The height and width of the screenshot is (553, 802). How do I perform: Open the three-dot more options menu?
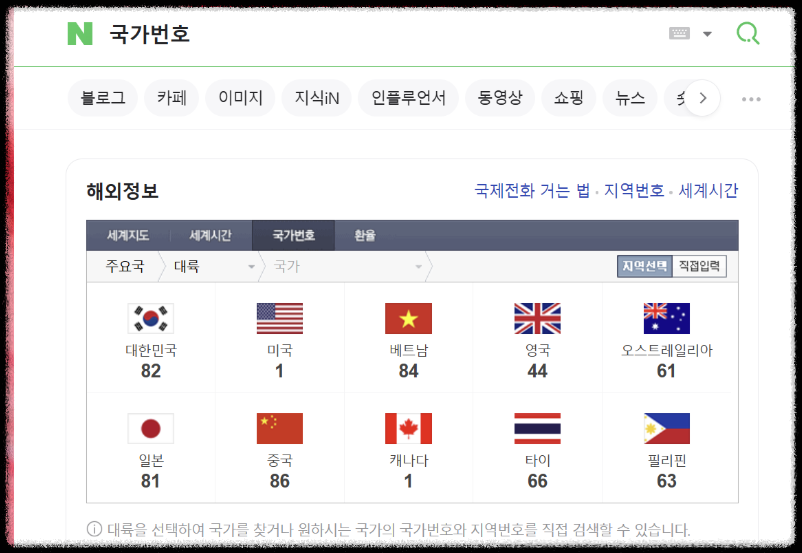751,99
